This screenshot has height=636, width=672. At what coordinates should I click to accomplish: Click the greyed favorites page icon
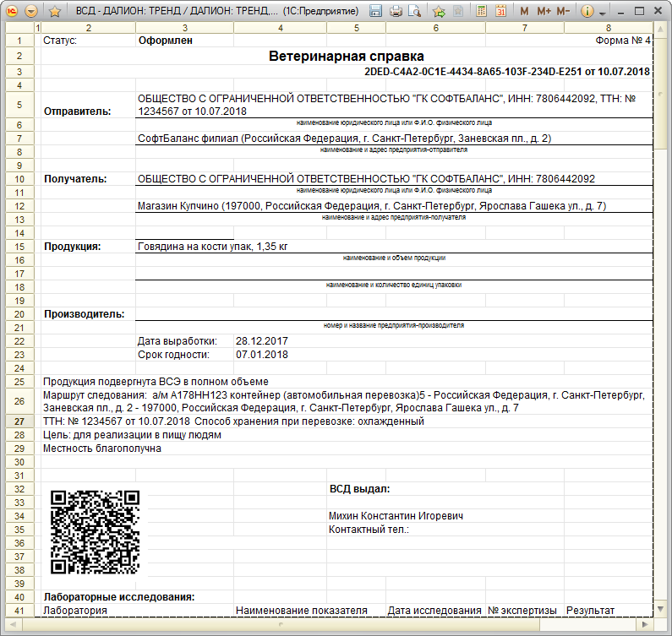(x=458, y=11)
